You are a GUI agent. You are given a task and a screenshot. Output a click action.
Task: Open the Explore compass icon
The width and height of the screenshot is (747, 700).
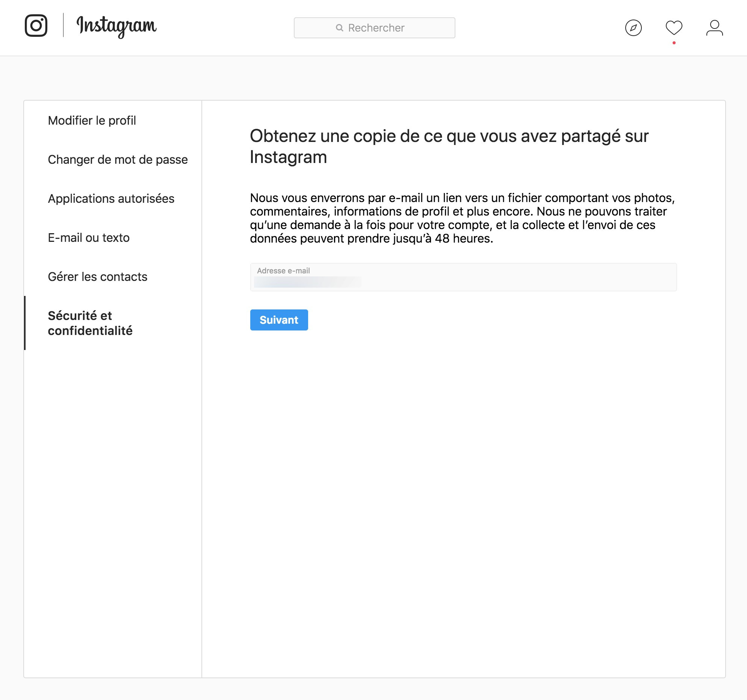point(633,28)
